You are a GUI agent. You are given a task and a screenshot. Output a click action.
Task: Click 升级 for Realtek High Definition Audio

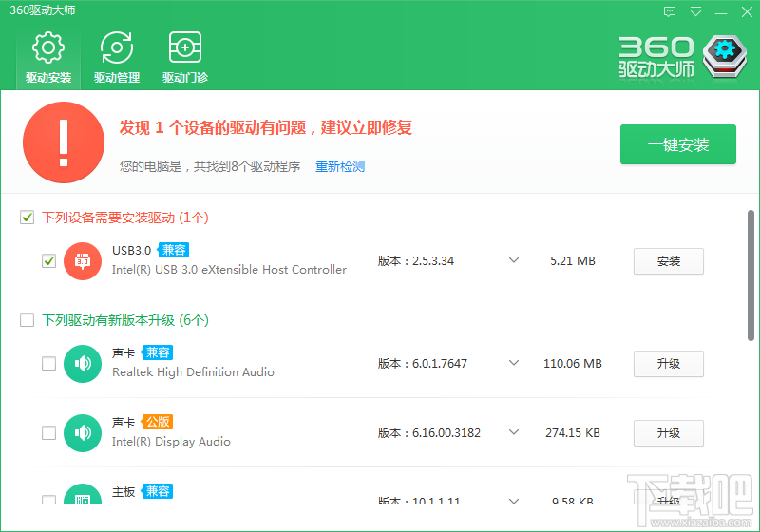(669, 364)
